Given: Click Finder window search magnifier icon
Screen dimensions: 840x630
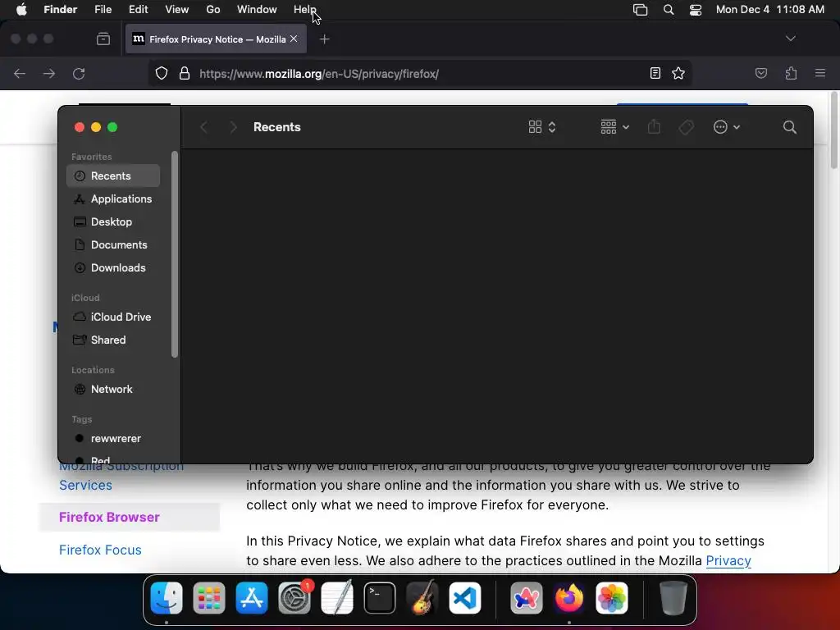Looking at the screenshot, I should (790, 127).
